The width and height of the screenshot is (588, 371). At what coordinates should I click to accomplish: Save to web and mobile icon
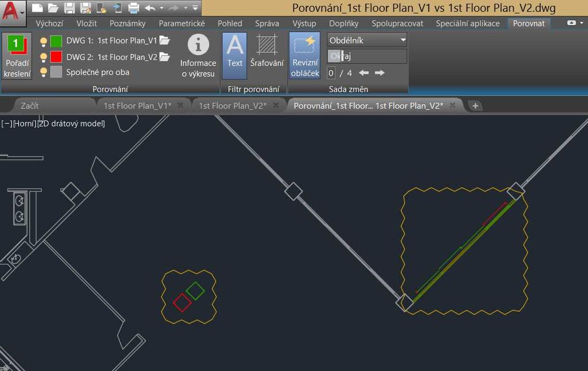tap(117, 8)
